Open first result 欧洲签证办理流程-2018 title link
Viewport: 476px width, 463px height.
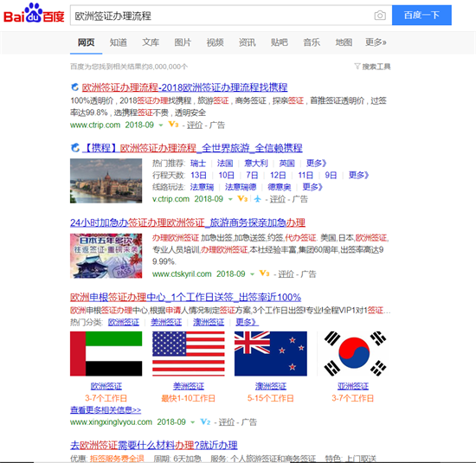[184, 87]
